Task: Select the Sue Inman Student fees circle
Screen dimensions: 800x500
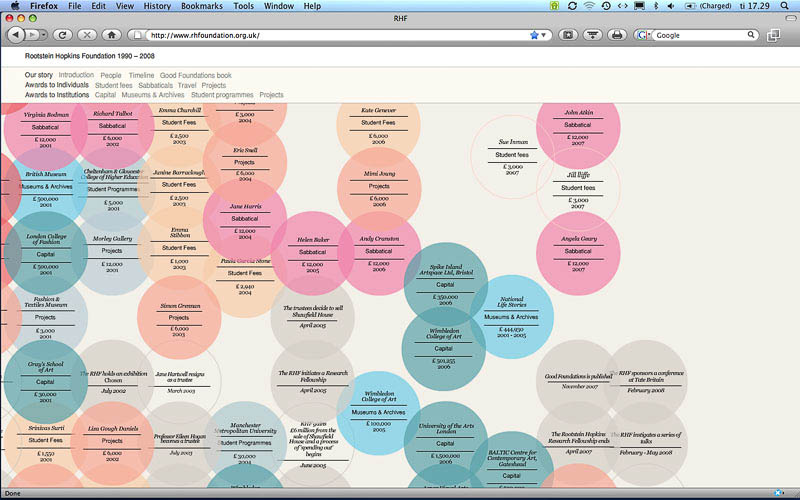Action: (x=512, y=157)
